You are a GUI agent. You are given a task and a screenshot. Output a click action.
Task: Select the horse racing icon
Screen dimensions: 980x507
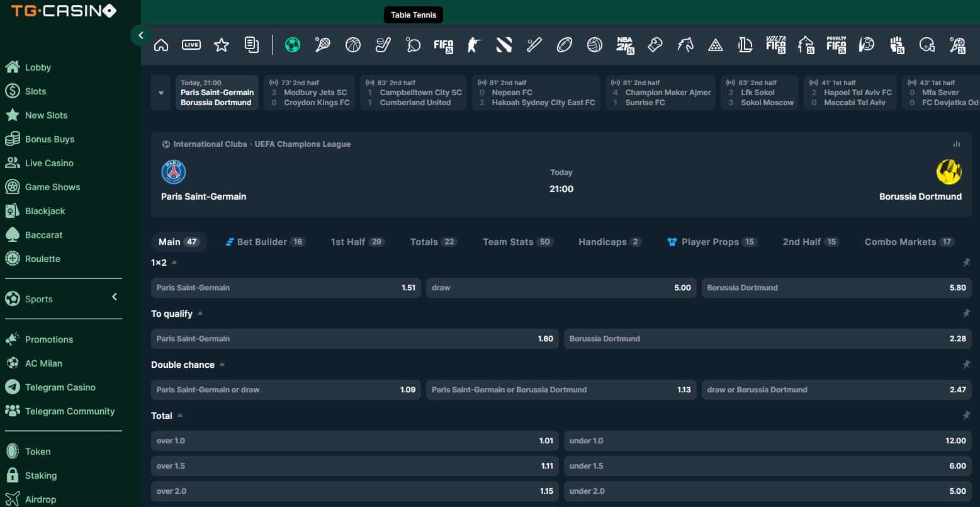685,45
